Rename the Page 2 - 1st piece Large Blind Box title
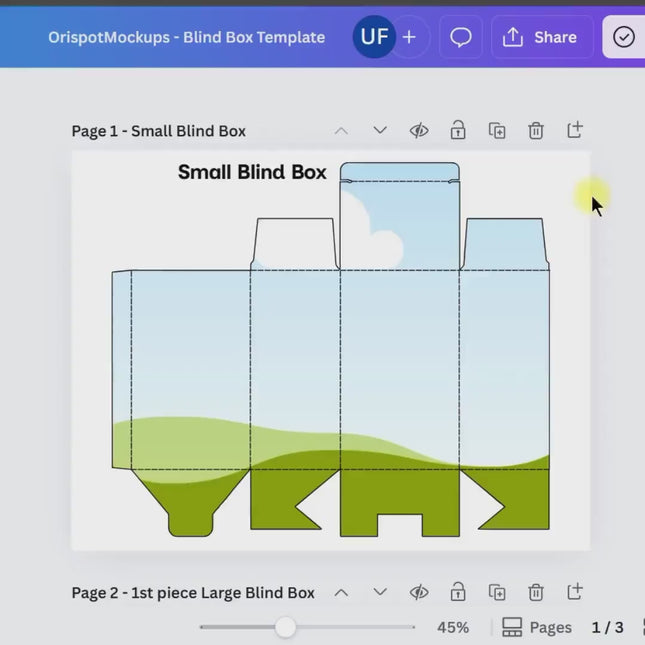The height and width of the screenshot is (645, 645). 193,593
